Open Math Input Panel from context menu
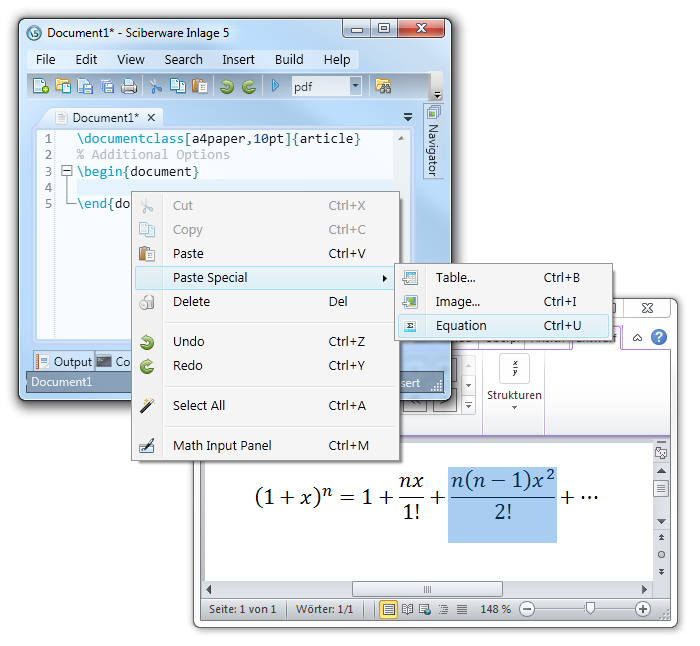Image resolution: width=700 pixels, height=646 pixels. click(265, 446)
